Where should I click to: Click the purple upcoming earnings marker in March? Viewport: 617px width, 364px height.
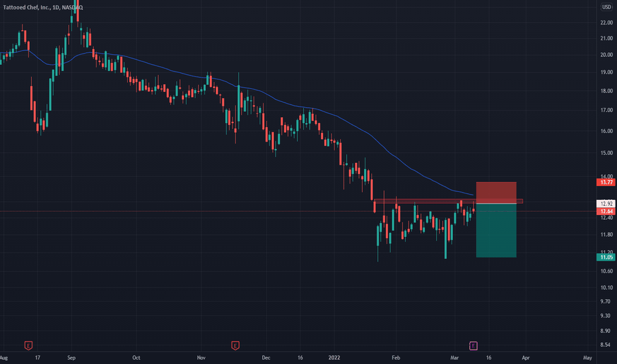[473, 345]
